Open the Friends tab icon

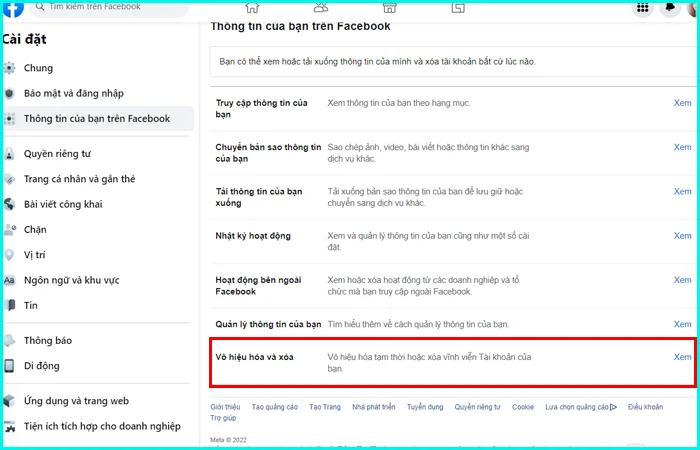[x=321, y=7]
